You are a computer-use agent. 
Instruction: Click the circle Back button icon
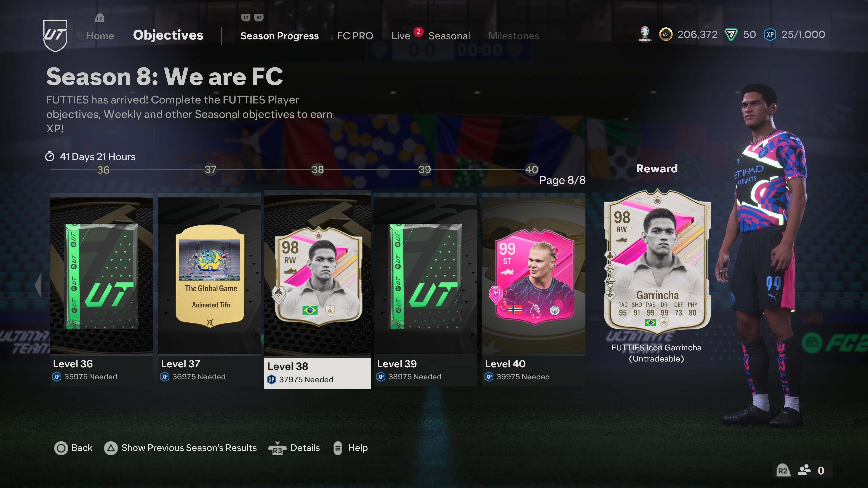(x=61, y=448)
